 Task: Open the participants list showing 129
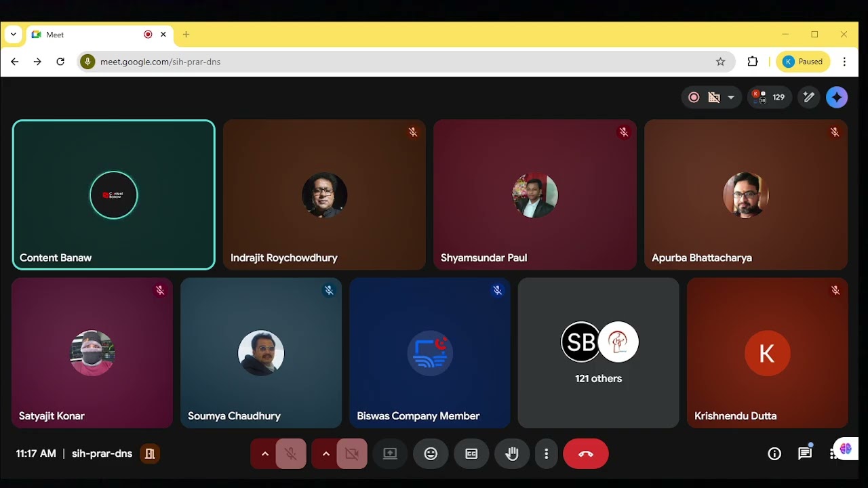[x=770, y=98]
